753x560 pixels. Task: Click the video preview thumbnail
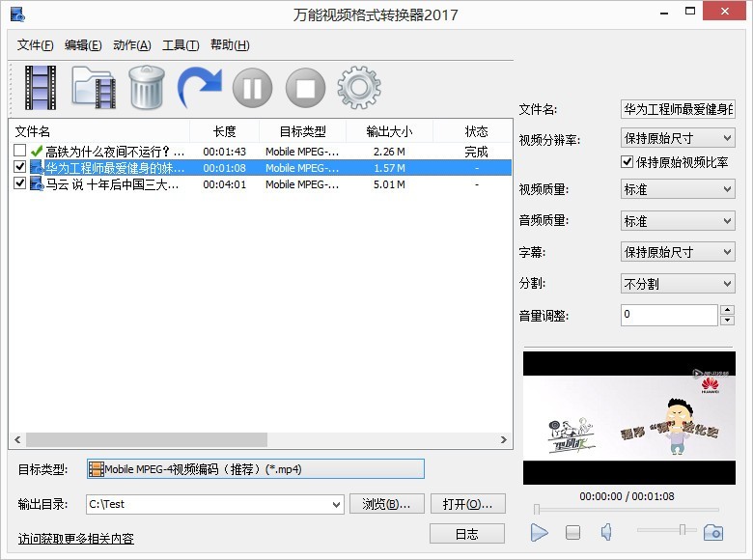click(629, 418)
